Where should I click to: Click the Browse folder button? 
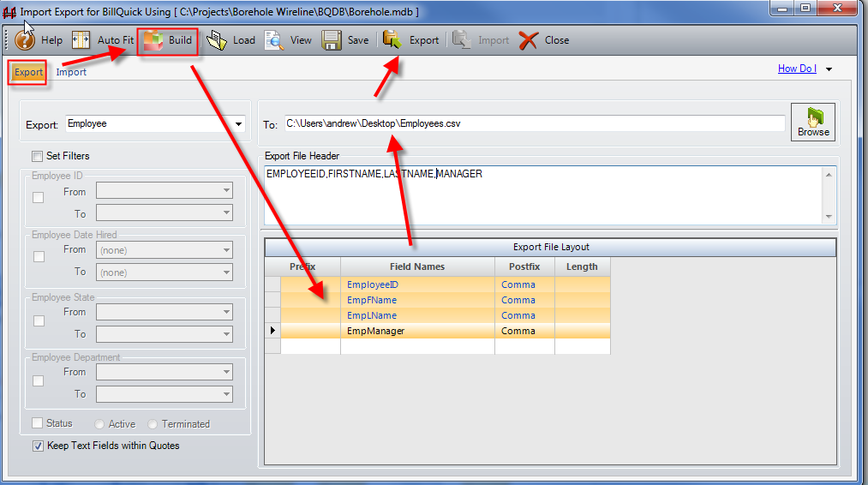click(812, 122)
